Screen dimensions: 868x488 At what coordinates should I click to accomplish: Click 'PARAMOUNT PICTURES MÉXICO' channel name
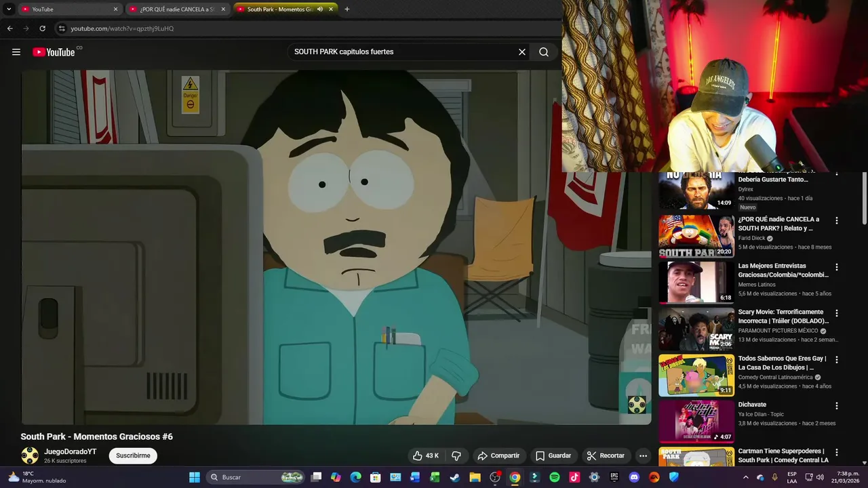pyautogui.click(x=778, y=331)
